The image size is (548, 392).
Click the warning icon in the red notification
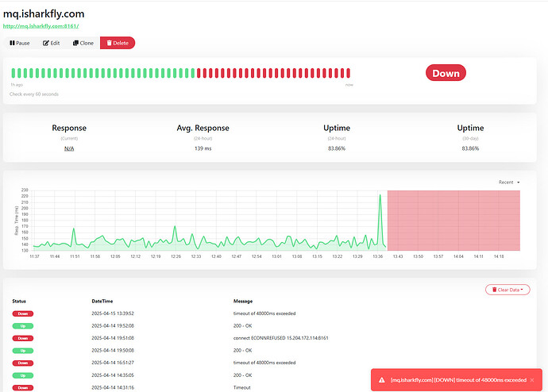382,380
